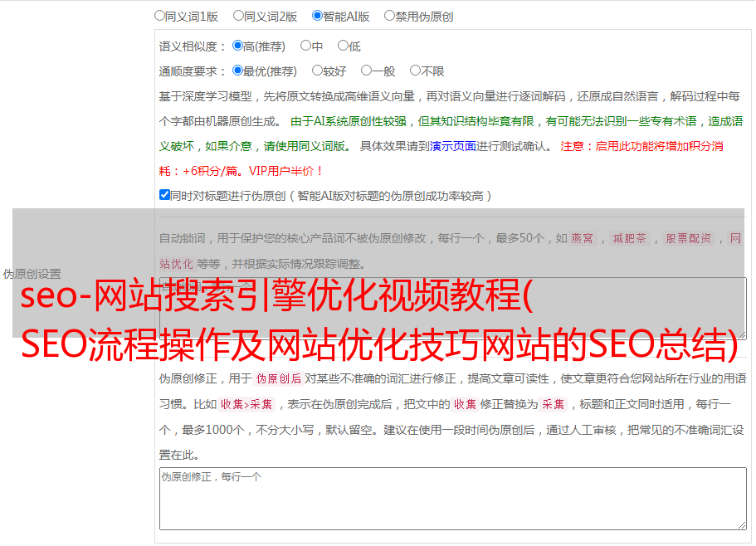Set 通顺度要求 to 一般
This screenshot has height=546, width=756.
[367, 71]
